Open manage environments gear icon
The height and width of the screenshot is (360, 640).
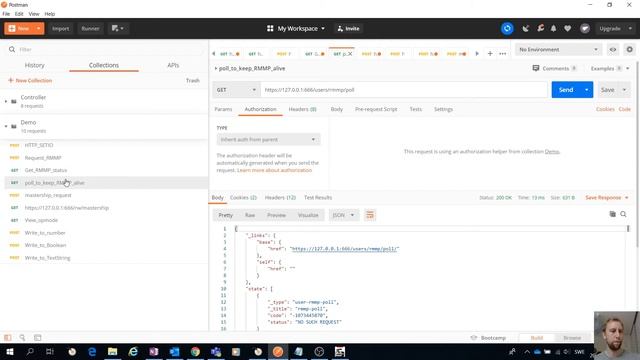click(x=629, y=49)
